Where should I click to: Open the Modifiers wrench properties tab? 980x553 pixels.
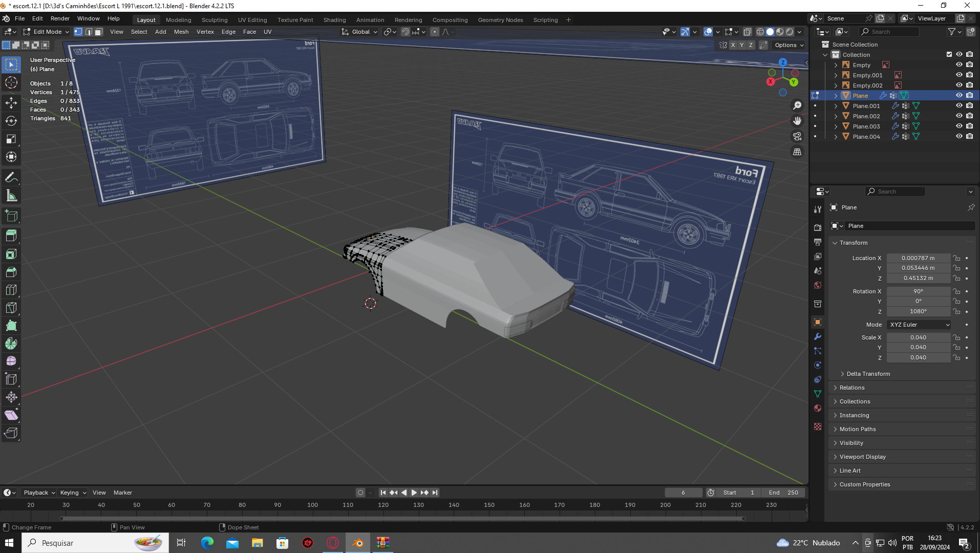point(818,336)
